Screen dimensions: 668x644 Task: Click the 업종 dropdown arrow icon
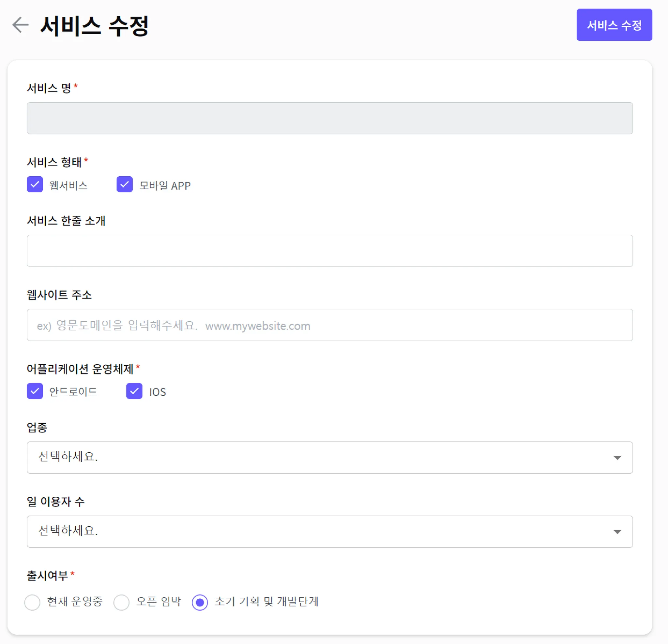coord(617,458)
